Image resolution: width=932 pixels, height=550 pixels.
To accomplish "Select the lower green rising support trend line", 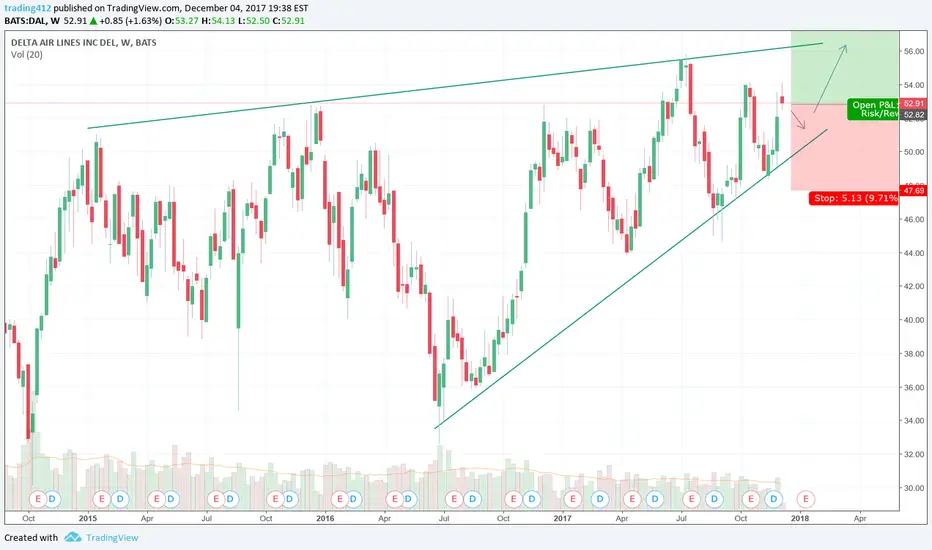I will [x=630, y=279].
